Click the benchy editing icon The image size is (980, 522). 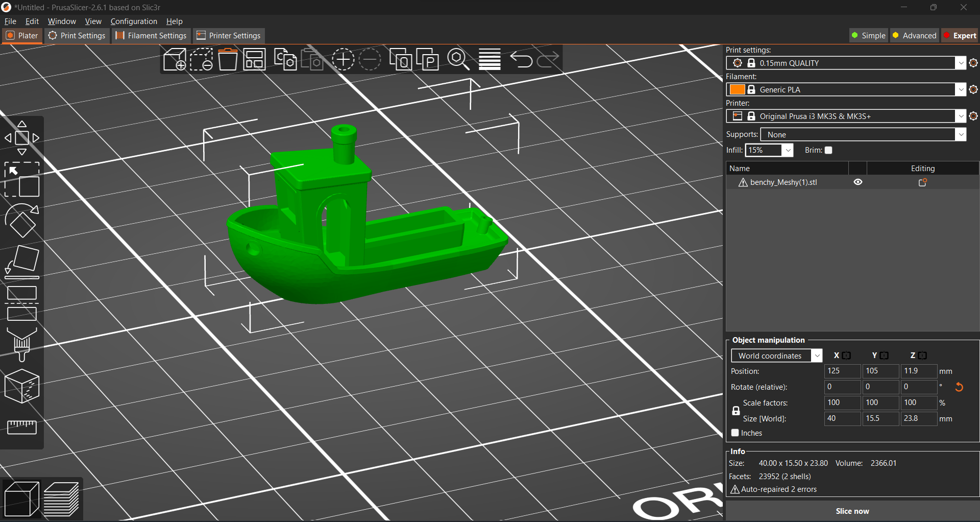[x=923, y=182]
